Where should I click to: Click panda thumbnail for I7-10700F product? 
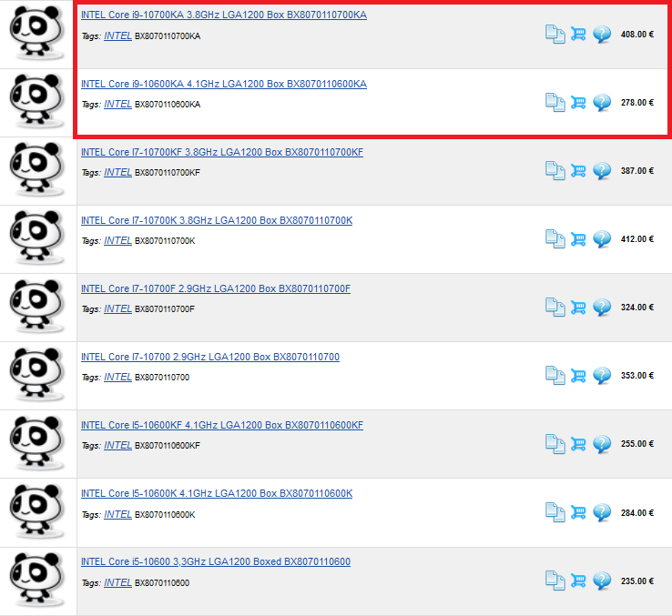click(36, 307)
